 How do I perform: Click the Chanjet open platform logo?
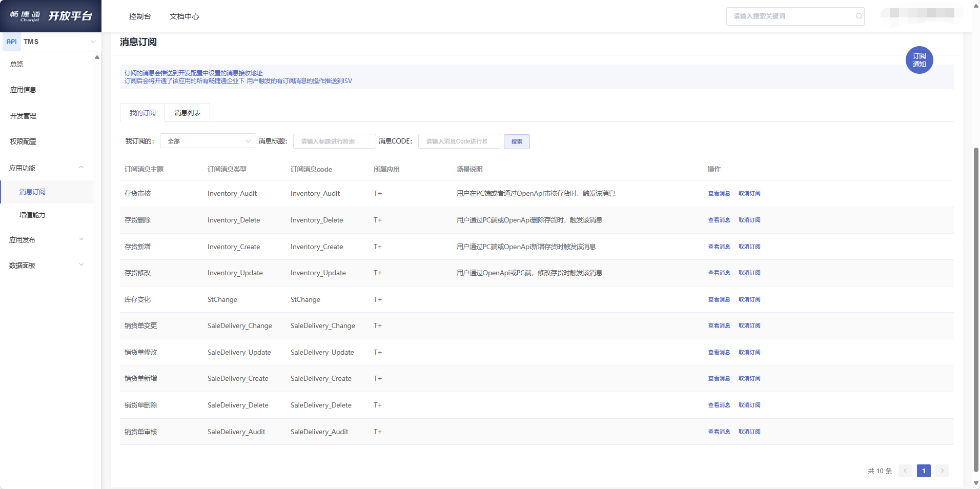click(51, 16)
